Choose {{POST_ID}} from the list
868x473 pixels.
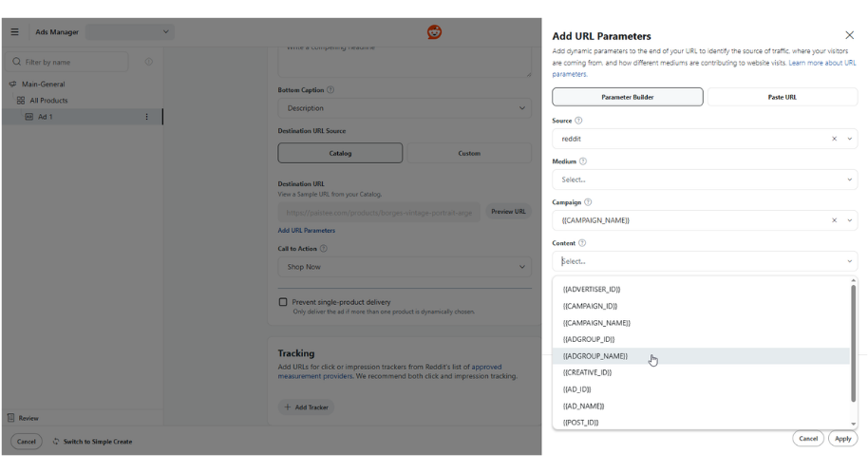[701, 422]
